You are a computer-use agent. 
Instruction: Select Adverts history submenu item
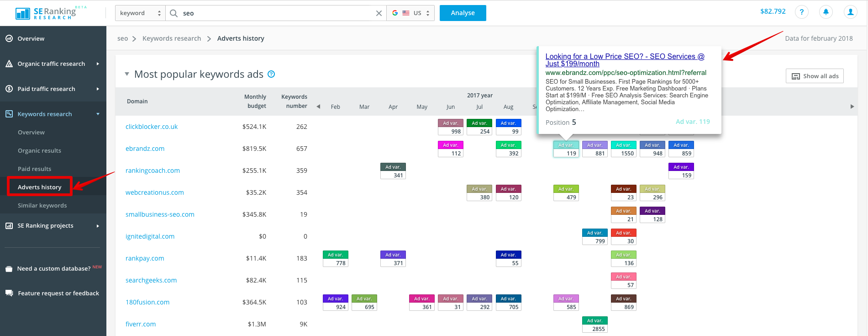pos(39,187)
